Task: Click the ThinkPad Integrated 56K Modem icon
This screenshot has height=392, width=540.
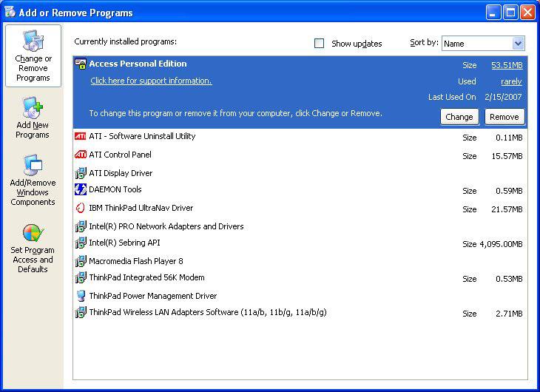Action: tap(81, 277)
